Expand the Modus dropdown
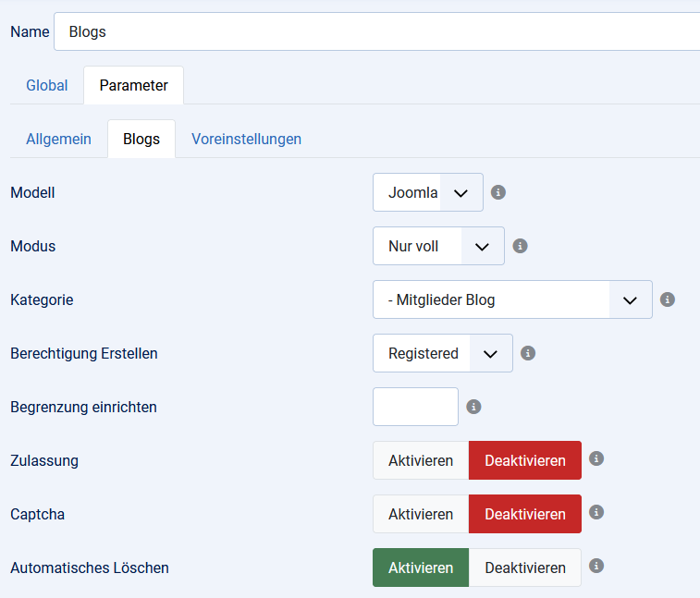The image size is (700, 598). coord(438,247)
